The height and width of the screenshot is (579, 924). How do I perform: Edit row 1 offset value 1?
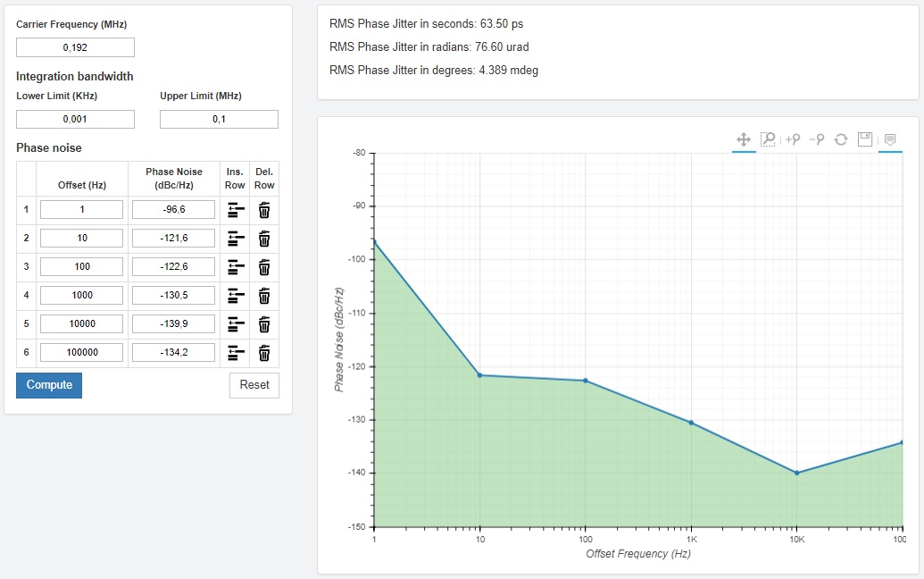tap(82, 209)
